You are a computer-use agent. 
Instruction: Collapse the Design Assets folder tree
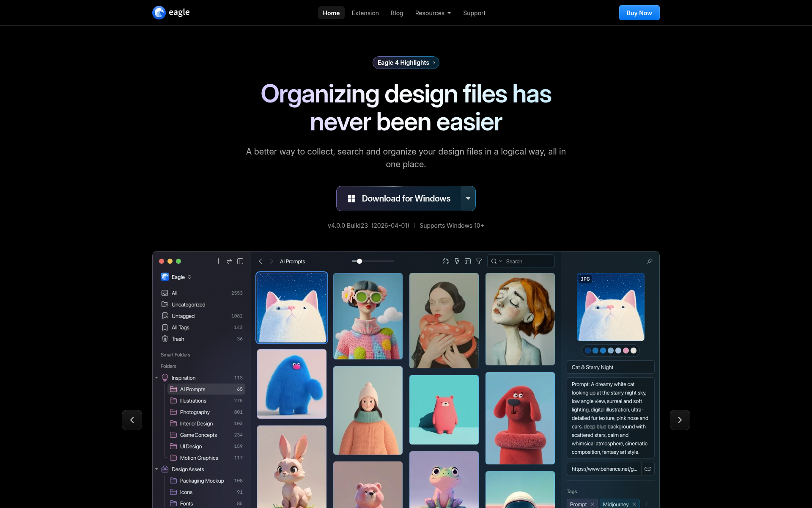click(156, 469)
